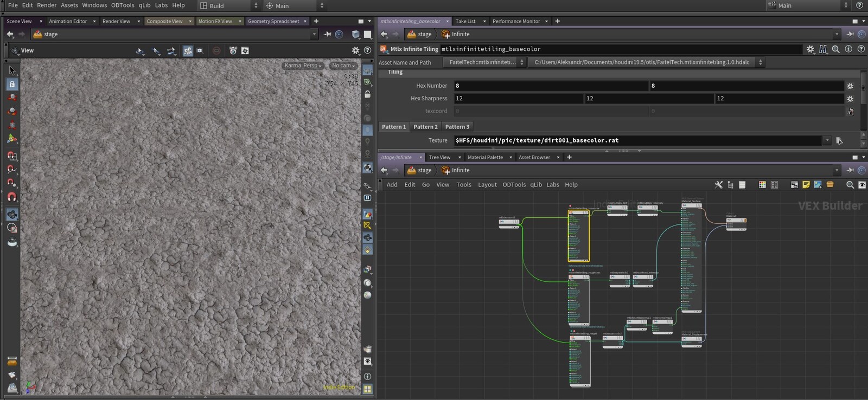Open the No cam camera menu

(x=343, y=66)
